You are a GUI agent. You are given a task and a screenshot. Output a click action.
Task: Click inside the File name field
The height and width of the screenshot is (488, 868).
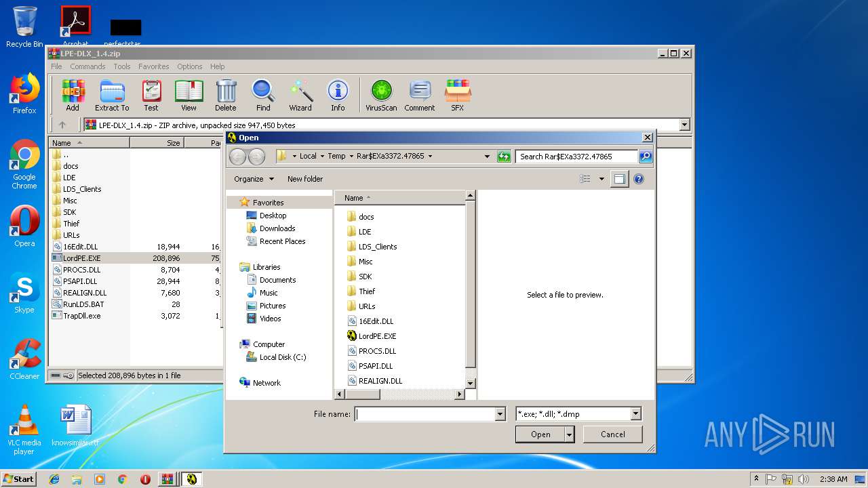pos(425,414)
